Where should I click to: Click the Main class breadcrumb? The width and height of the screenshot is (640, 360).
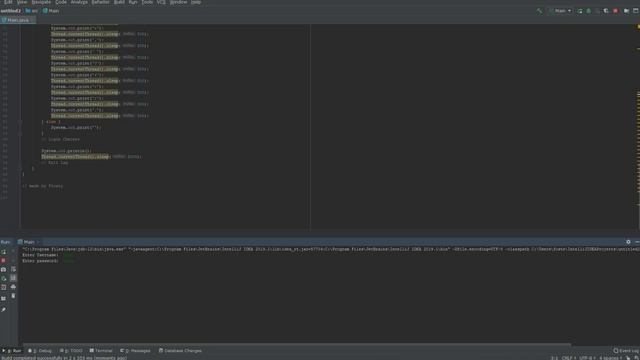51,11
